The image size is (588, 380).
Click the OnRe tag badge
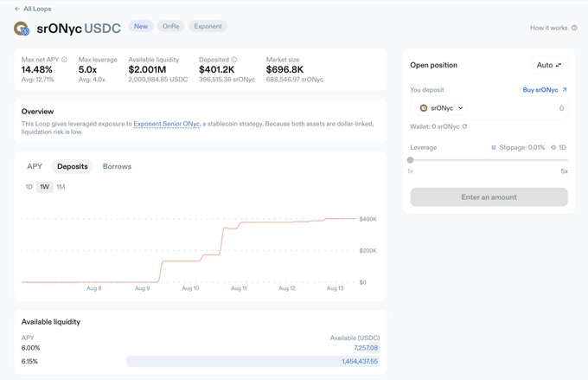coord(170,26)
